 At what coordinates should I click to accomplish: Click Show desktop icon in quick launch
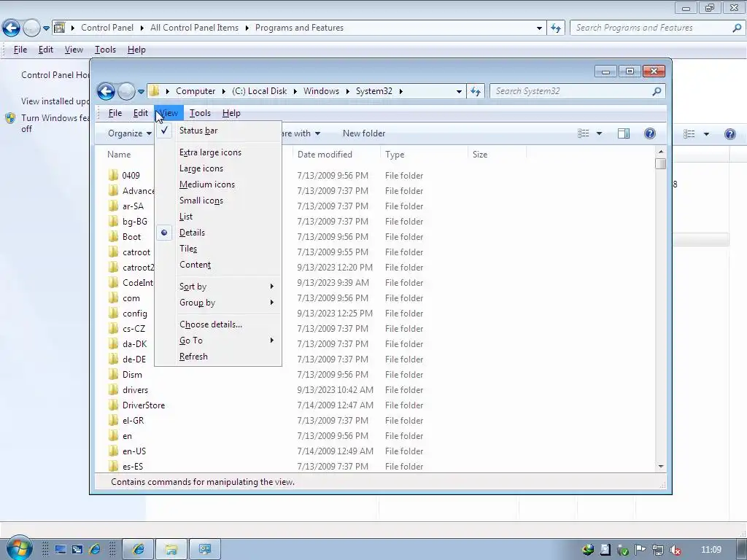(61, 550)
